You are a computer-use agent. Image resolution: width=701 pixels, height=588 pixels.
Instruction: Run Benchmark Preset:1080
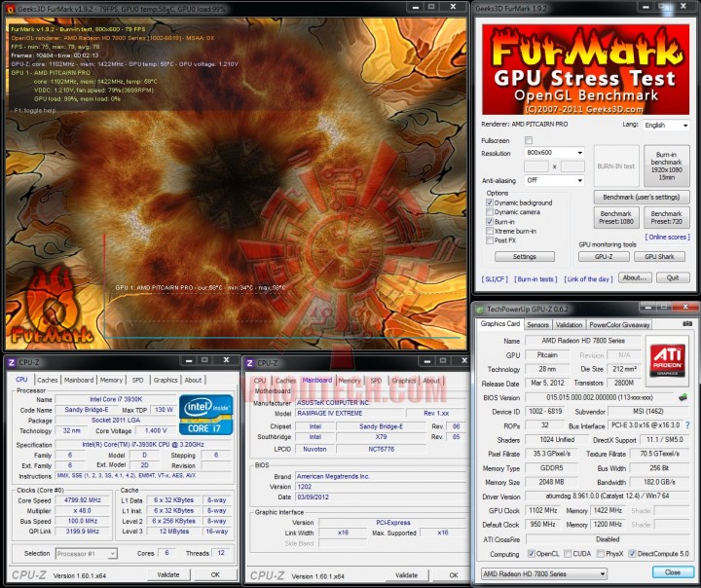tap(616, 217)
